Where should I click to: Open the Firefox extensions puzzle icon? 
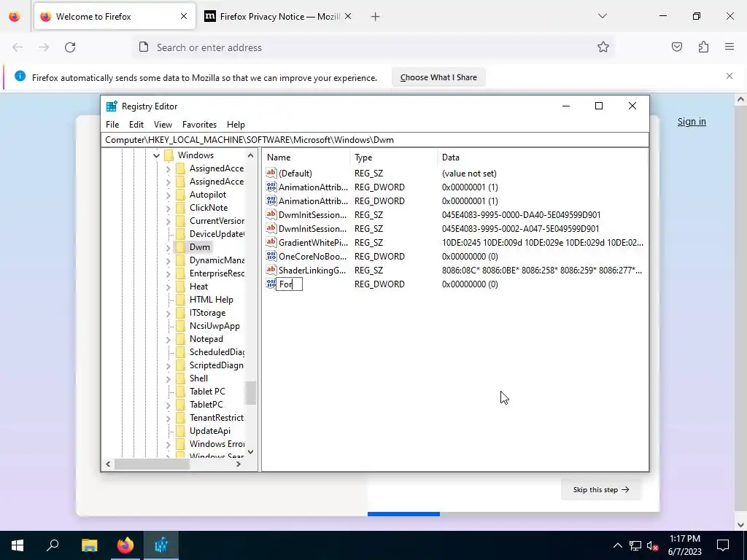tap(703, 47)
